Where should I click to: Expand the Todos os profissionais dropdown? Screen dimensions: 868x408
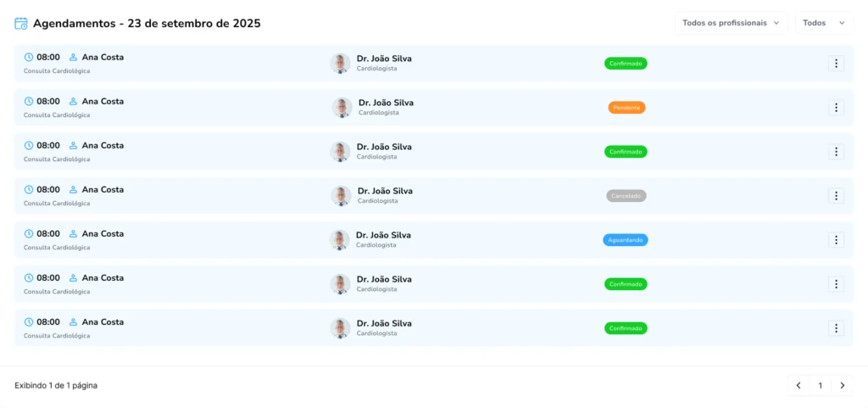click(x=731, y=23)
